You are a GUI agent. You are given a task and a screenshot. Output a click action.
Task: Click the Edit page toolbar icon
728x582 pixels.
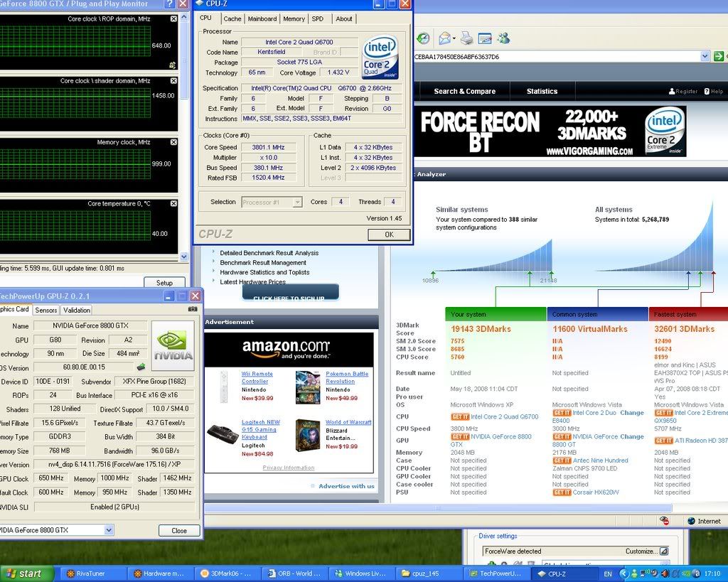point(485,38)
